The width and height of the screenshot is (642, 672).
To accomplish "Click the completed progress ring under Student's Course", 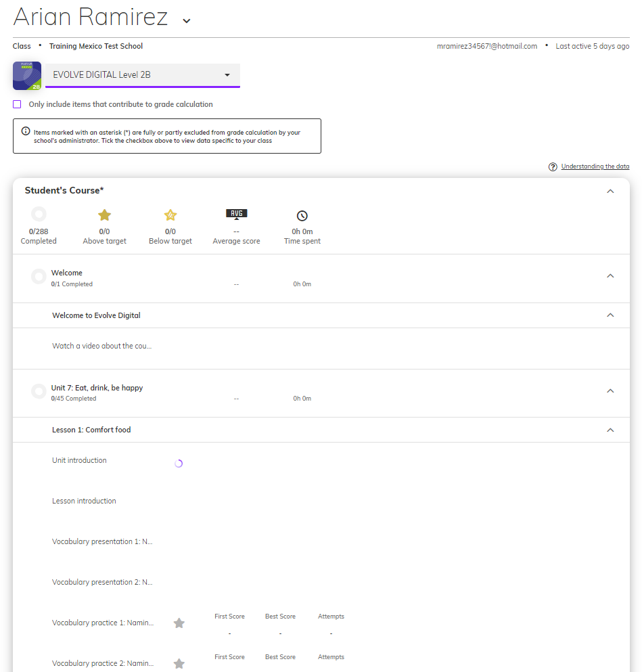I will click(39, 214).
